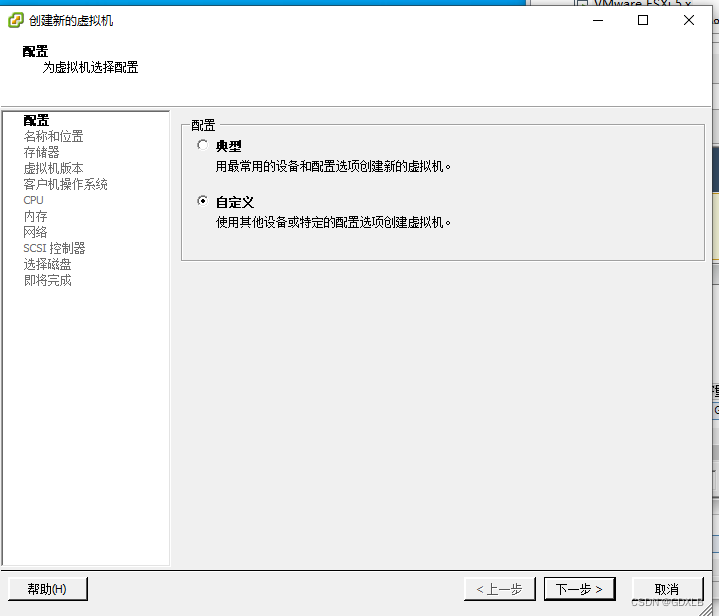The height and width of the screenshot is (616, 719).
Task: Cancel the wizard with 取消
Action: 667,589
